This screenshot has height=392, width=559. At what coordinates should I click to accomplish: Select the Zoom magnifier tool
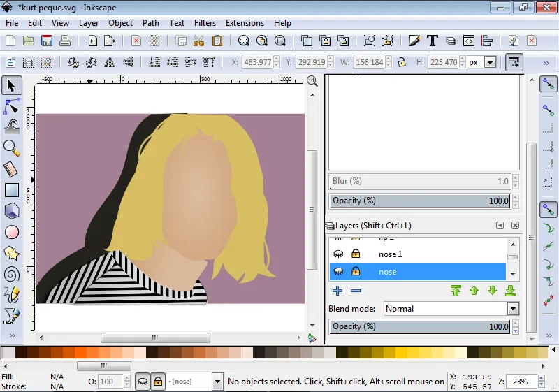[11, 148]
